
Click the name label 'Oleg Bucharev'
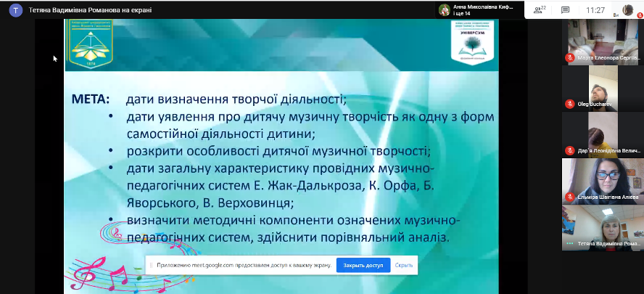pos(594,105)
